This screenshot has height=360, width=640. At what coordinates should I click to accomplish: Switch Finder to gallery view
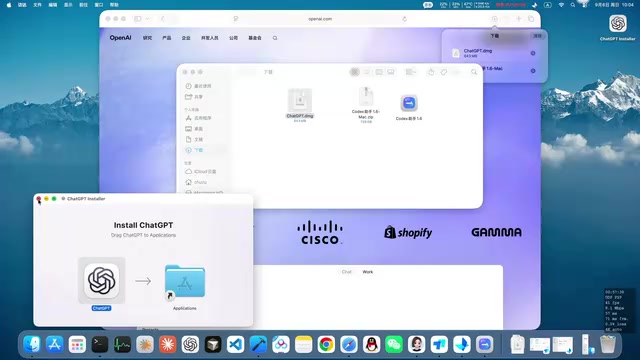coord(391,72)
